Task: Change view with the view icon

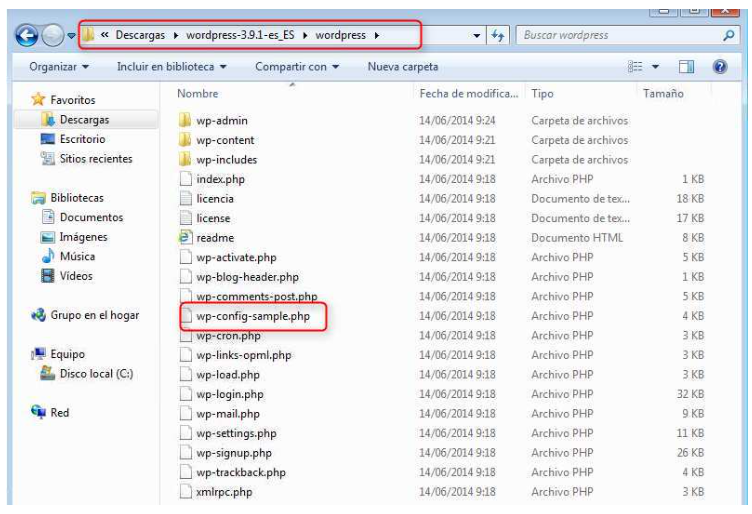Action: [635, 67]
